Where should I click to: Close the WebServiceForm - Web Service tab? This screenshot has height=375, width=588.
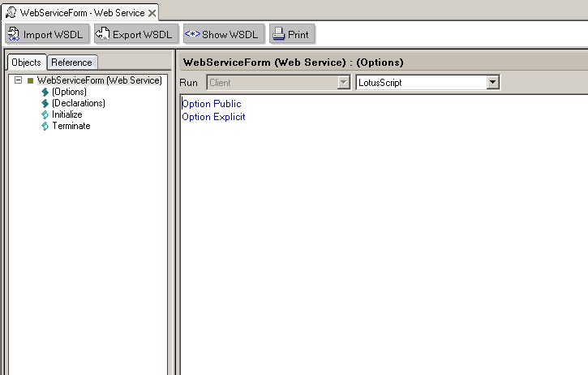coord(152,13)
